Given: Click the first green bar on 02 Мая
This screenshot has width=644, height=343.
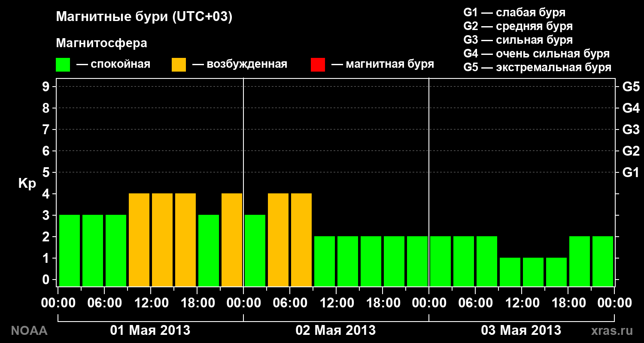Looking at the screenshot, I should point(255,250).
